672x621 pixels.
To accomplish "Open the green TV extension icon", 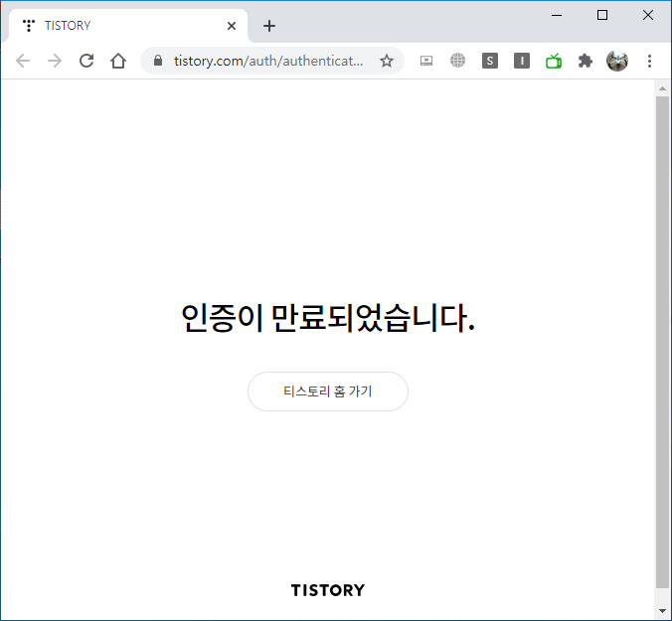I will pos(554,61).
